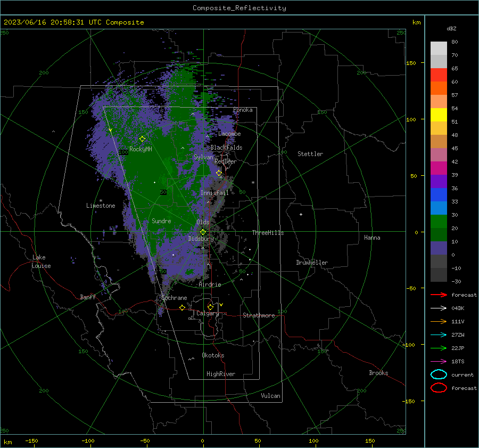Click the Banff label
The image size is (479, 448).
[x=88, y=297]
